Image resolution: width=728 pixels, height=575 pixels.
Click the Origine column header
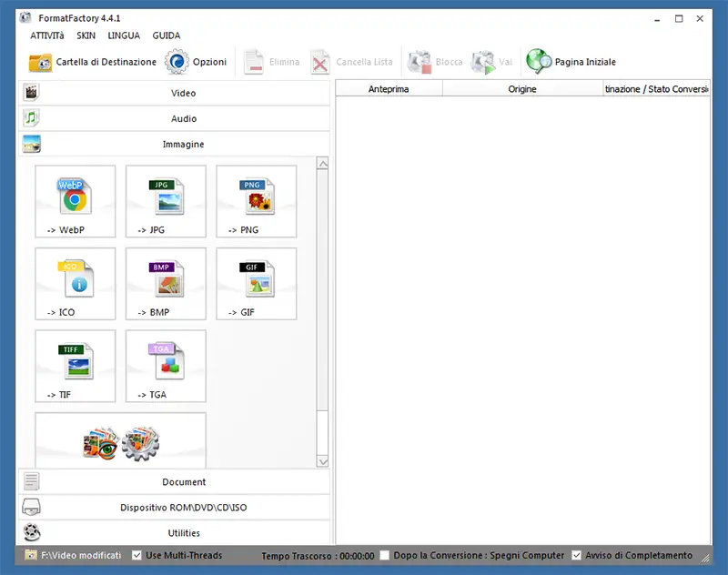click(522, 88)
